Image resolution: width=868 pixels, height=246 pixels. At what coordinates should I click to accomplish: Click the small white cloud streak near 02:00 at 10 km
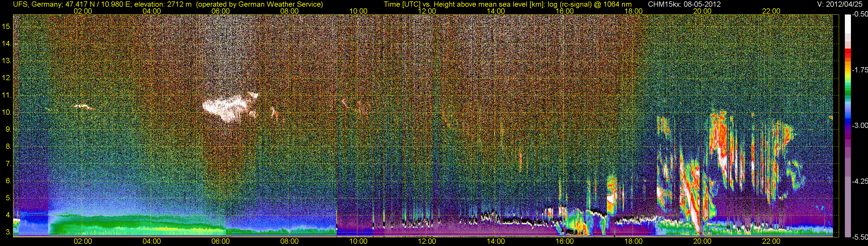click(84, 107)
